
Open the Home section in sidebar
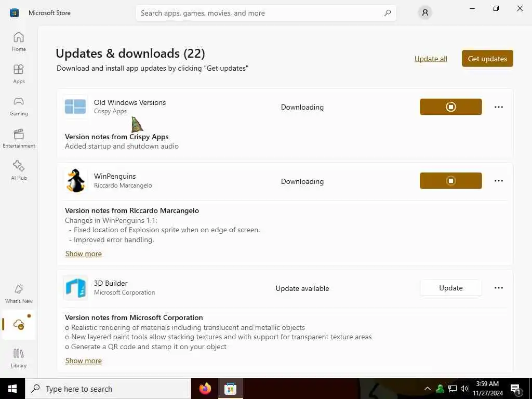(x=19, y=42)
